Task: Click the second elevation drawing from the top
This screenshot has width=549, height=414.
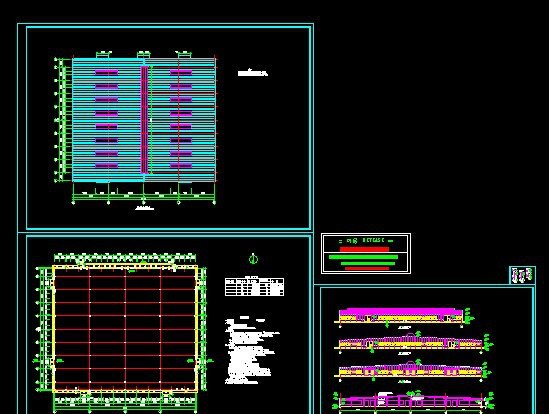Action: [413, 342]
